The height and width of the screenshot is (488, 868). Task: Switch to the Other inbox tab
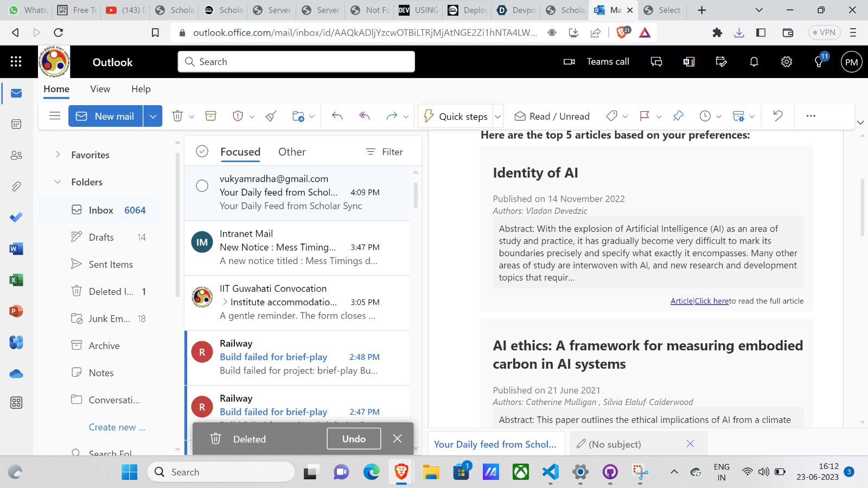(292, 152)
